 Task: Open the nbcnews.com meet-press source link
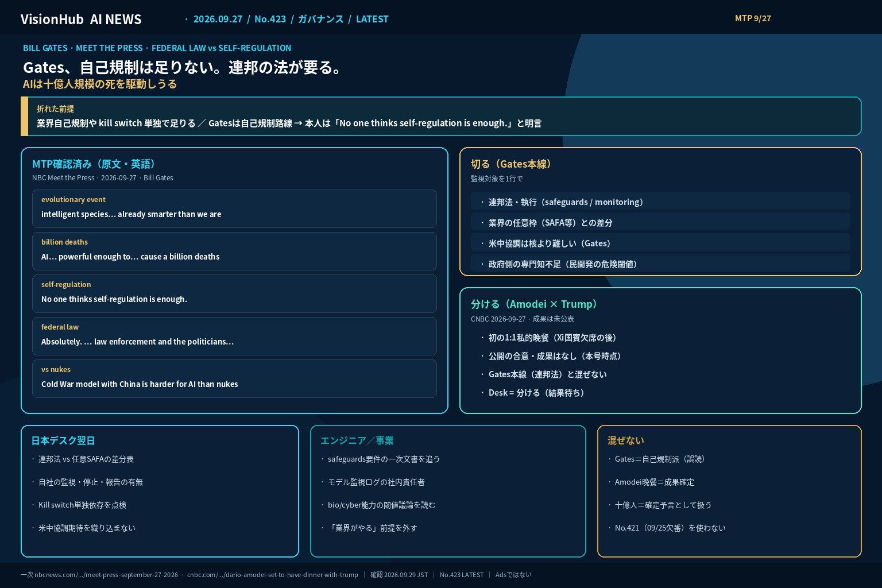pos(106,575)
